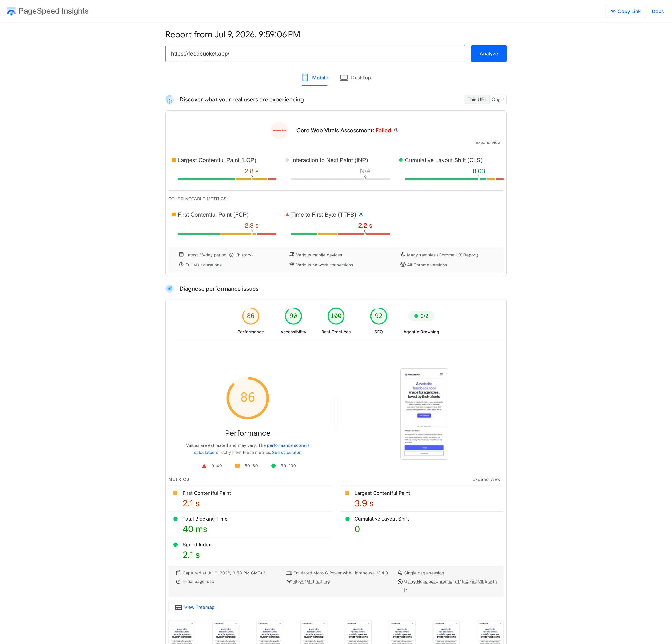Open Cumulative Layout Shift (CLS) link

point(443,160)
